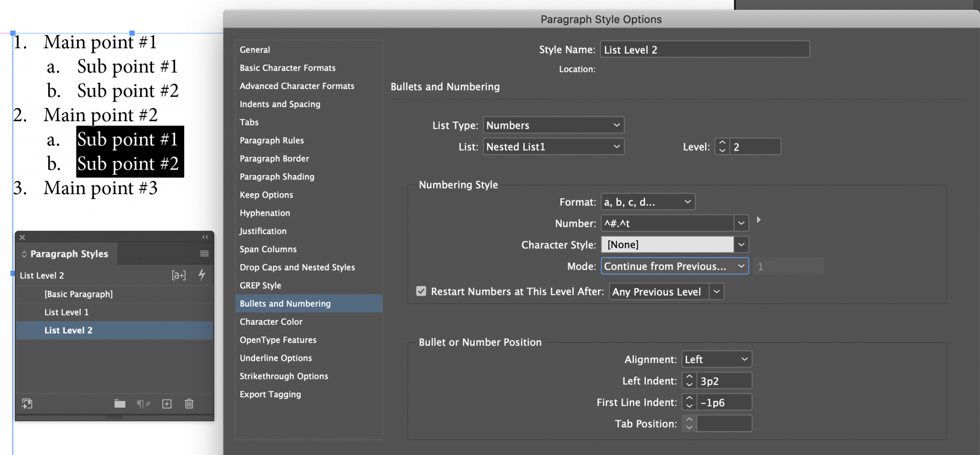Click the lightning bolt icon next to List Level 2
980x455 pixels.
pyautogui.click(x=202, y=275)
